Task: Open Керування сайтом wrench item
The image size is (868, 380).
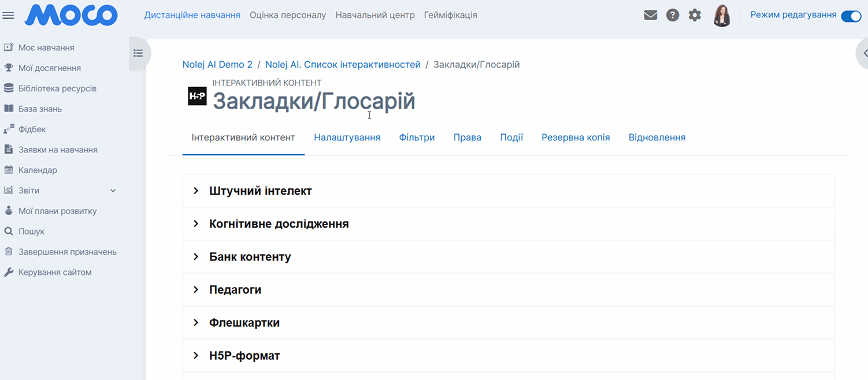Action: [x=54, y=273]
